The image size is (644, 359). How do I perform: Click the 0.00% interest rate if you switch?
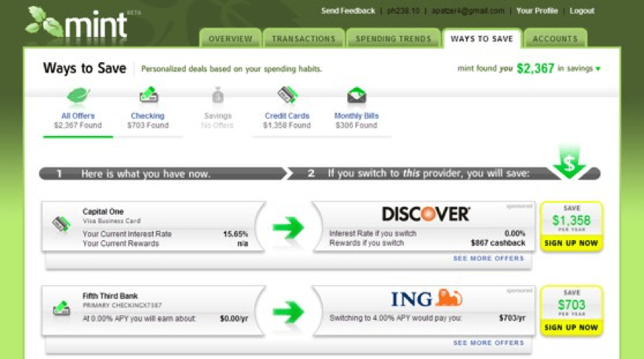pos(515,233)
